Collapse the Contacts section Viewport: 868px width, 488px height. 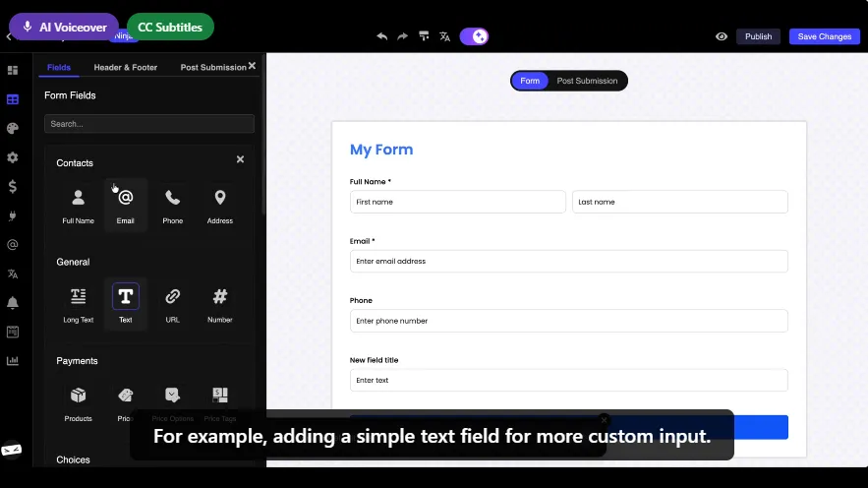241,159
